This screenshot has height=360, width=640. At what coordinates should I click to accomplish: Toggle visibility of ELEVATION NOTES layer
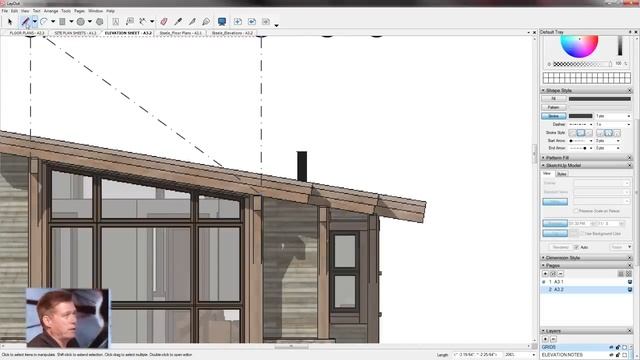pyautogui.click(x=611, y=355)
